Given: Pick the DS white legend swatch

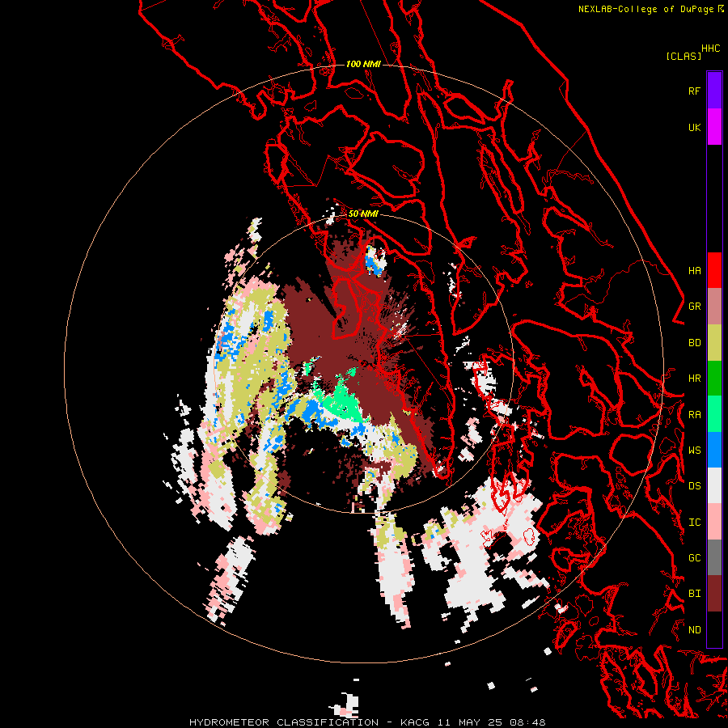Looking at the screenshot, I should [x=714, y=485].
